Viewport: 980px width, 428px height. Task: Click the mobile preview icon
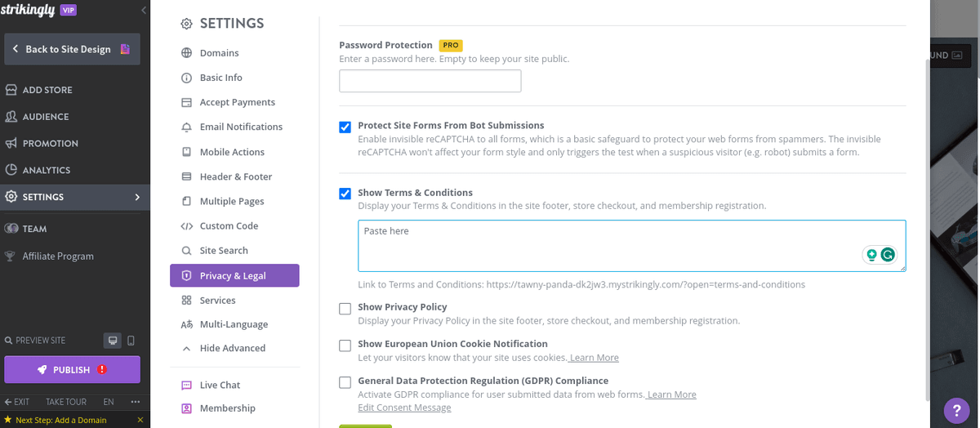[x=131, y=340]
